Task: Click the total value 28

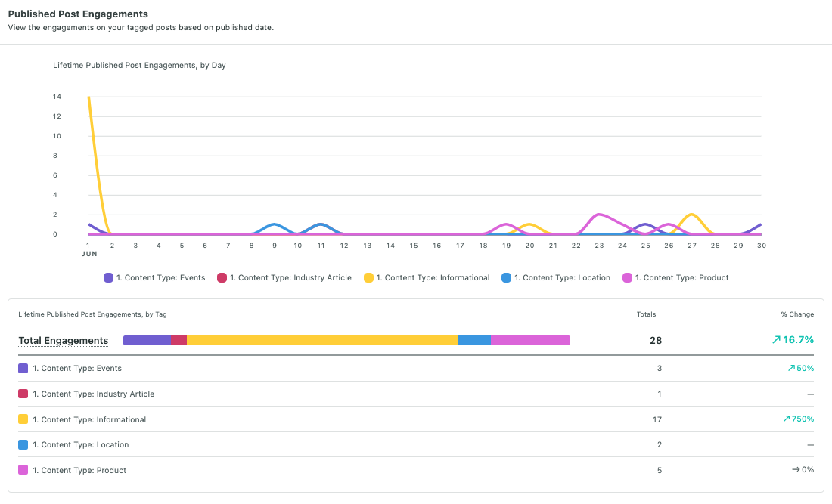Action: [656, 340]
